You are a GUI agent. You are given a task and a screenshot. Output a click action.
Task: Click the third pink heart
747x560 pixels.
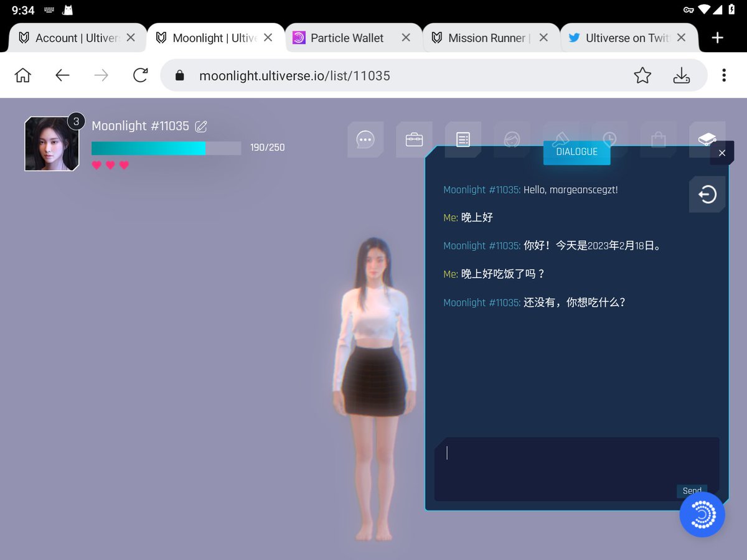pyautogui.click(x=124, y=165)
